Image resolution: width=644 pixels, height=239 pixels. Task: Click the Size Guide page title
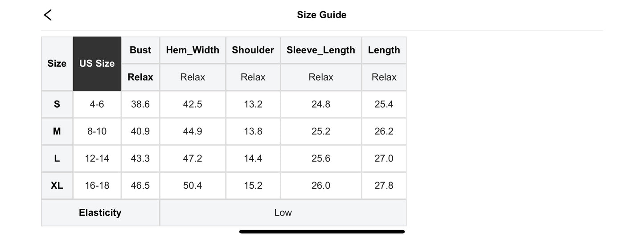pos(321,15)
